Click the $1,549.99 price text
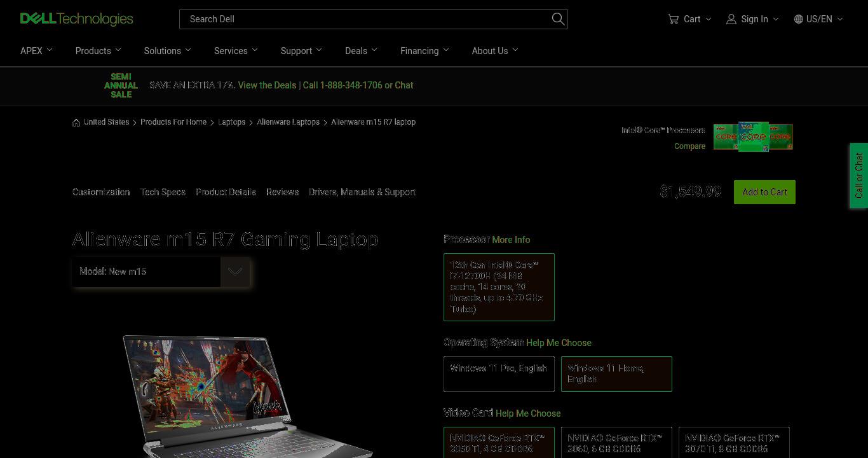The image size is (868, 458). pyautogui.click(x=691, y=191)
